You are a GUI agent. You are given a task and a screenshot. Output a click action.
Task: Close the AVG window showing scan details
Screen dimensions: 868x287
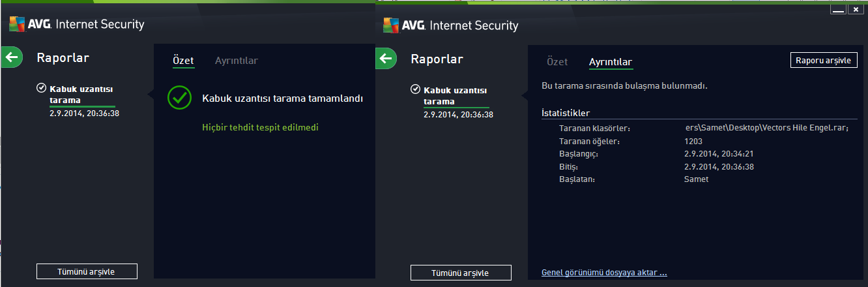click(x=856, y=9)
